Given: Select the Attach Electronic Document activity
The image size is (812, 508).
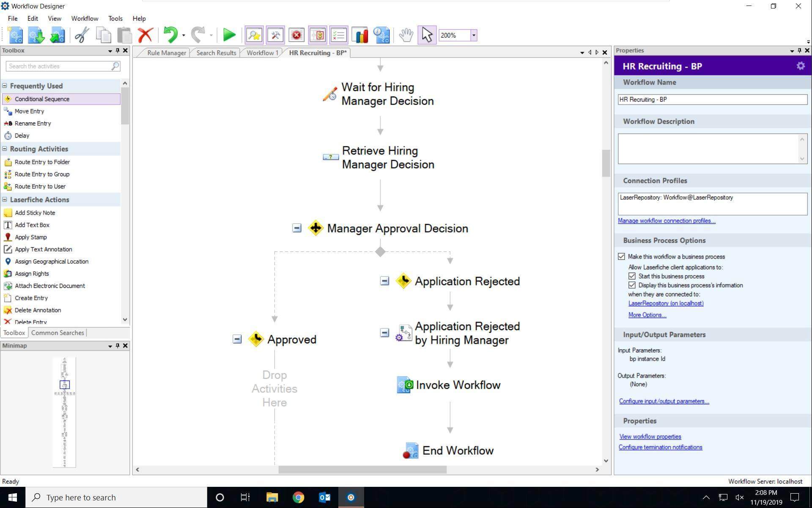Looking at the screenshot, I should pos(49,286).
